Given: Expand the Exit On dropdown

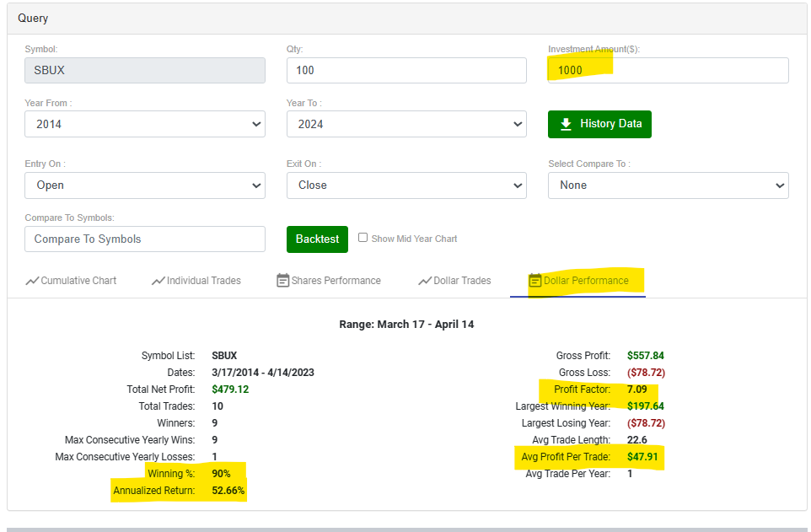Looking at the screenshot, I should click(x=406, y=185).
